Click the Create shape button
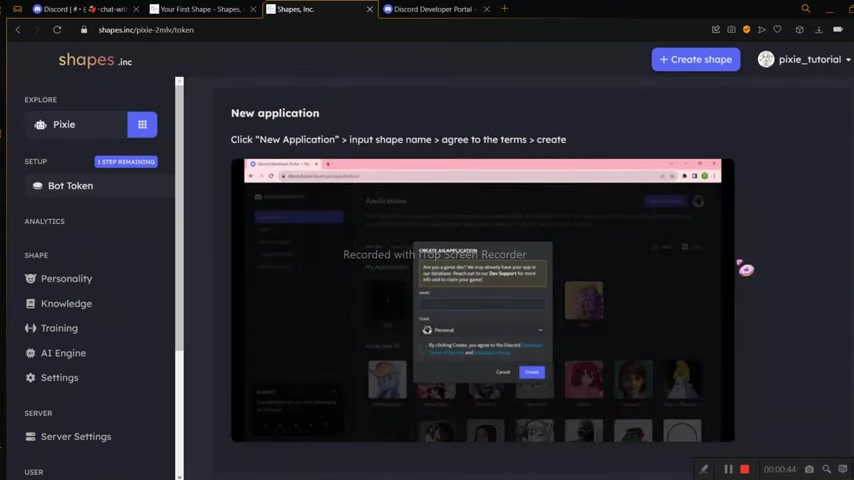The width and height of the screenshot is (854, 480). (695, 60)
